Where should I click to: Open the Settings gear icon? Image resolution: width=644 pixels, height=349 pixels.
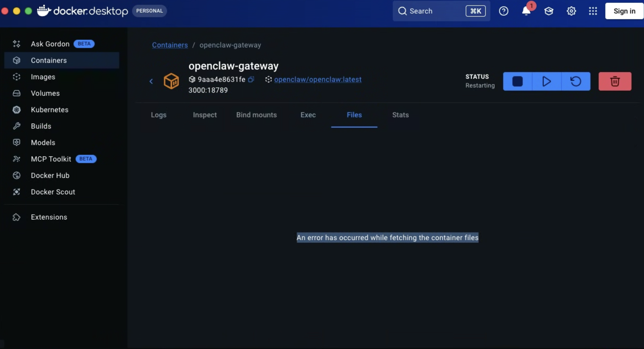pyautogui.click(x=571, y=11)
